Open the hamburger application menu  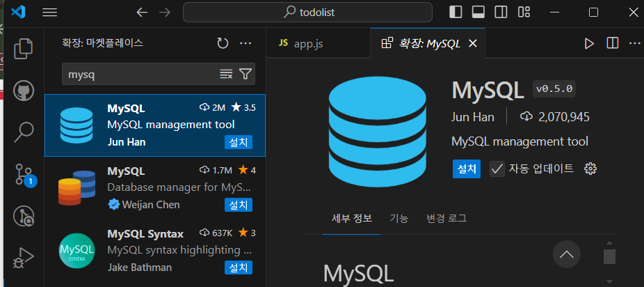(49, 13)
